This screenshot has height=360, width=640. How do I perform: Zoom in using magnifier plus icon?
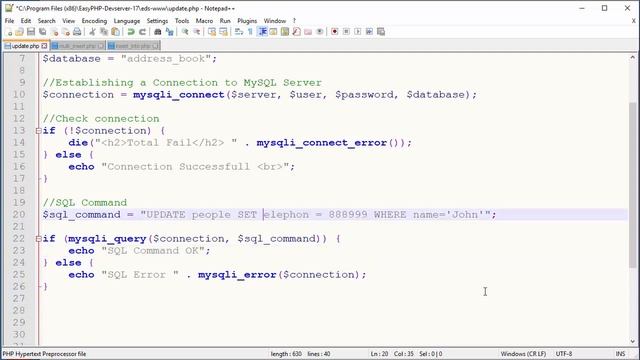[x=185, y=32]
